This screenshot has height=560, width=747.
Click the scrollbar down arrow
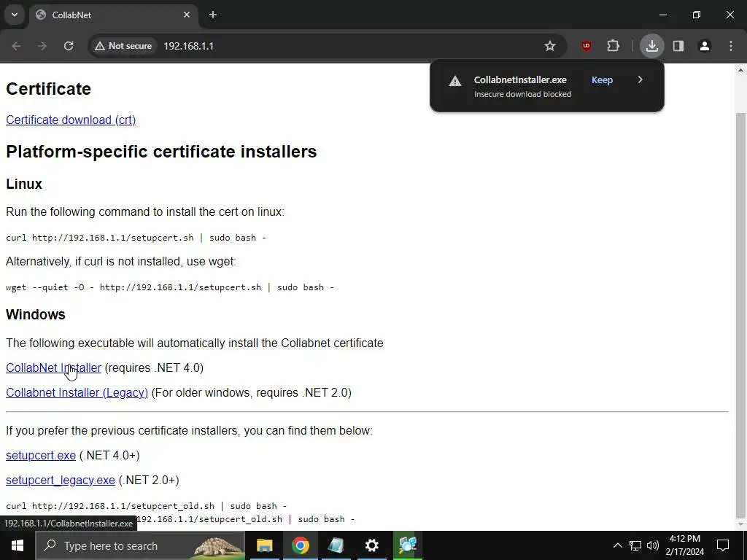[x=740, y=524]
